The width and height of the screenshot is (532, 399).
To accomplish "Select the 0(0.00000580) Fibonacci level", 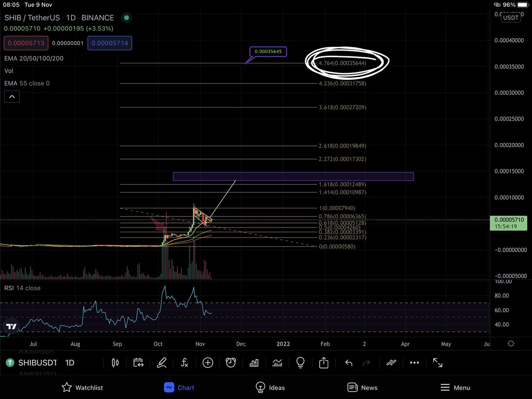I will 337,246.
